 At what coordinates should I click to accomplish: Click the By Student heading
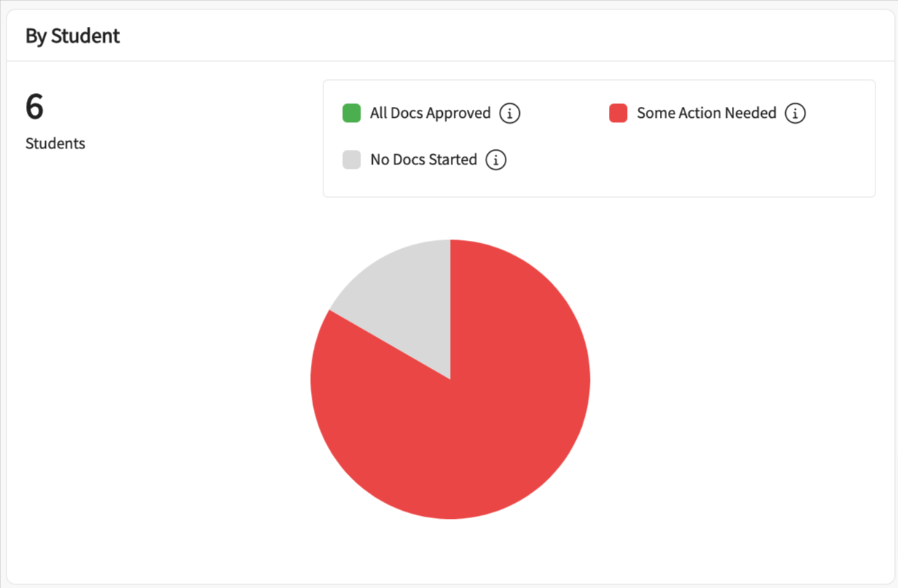click(73, 36)
